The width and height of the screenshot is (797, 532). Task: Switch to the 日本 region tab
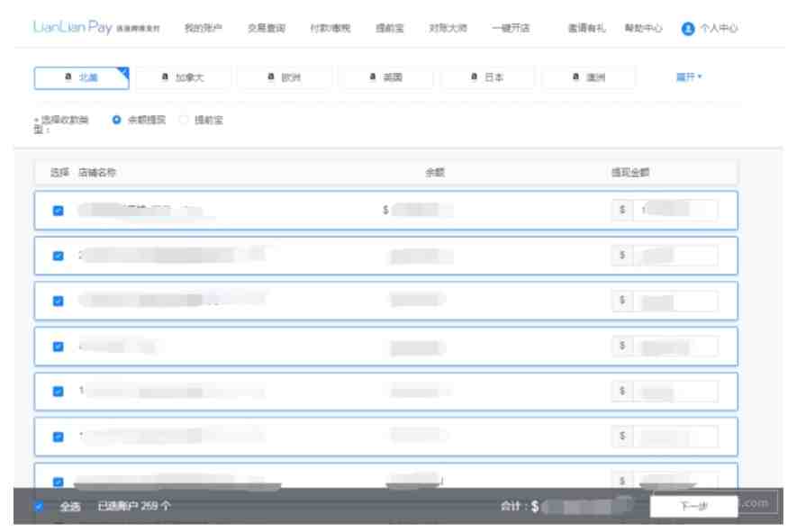click(x=488, y=77)
